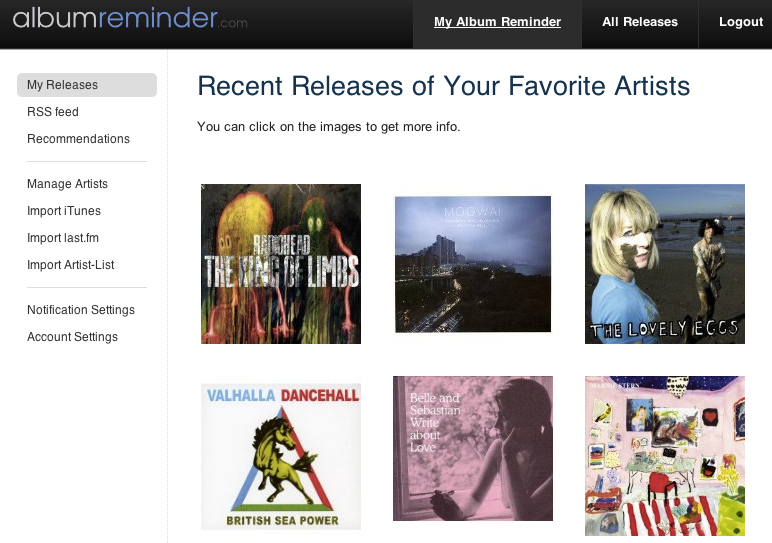Log out using the Logout link
772x543 pixels.
point(741,22)
